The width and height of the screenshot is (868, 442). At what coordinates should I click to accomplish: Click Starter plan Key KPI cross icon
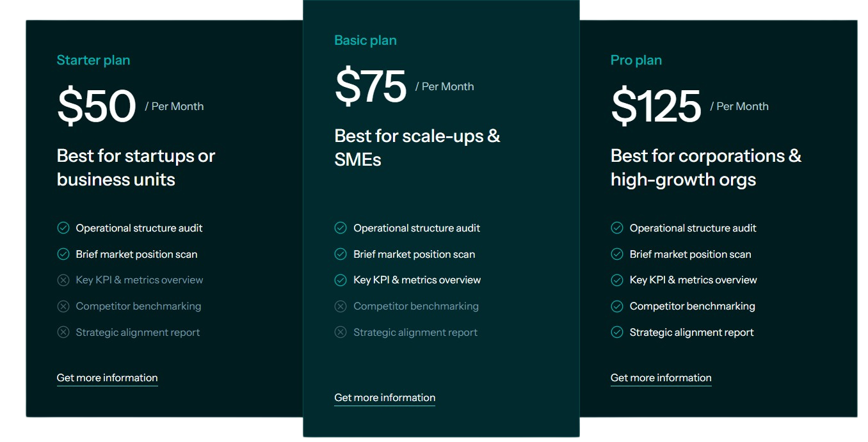click(63, 280)
